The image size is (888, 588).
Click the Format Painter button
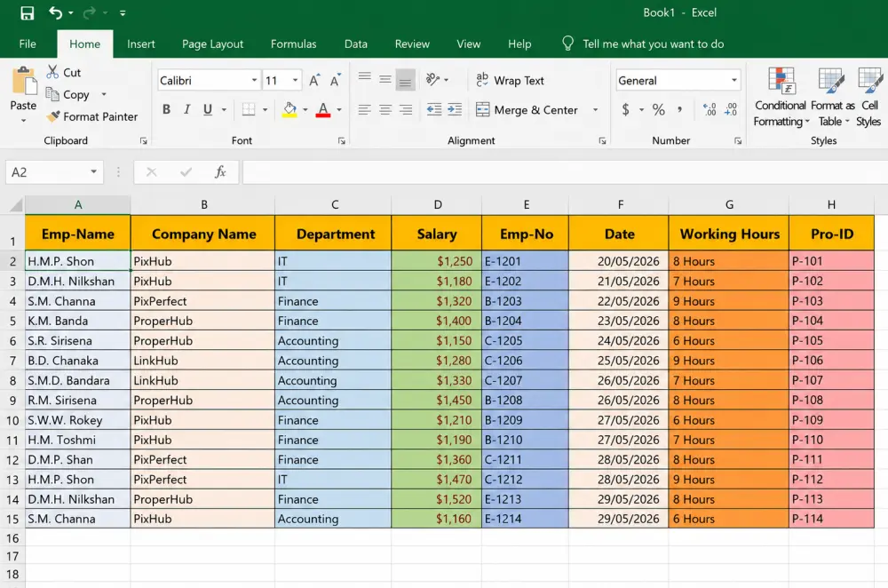[92, 116]
